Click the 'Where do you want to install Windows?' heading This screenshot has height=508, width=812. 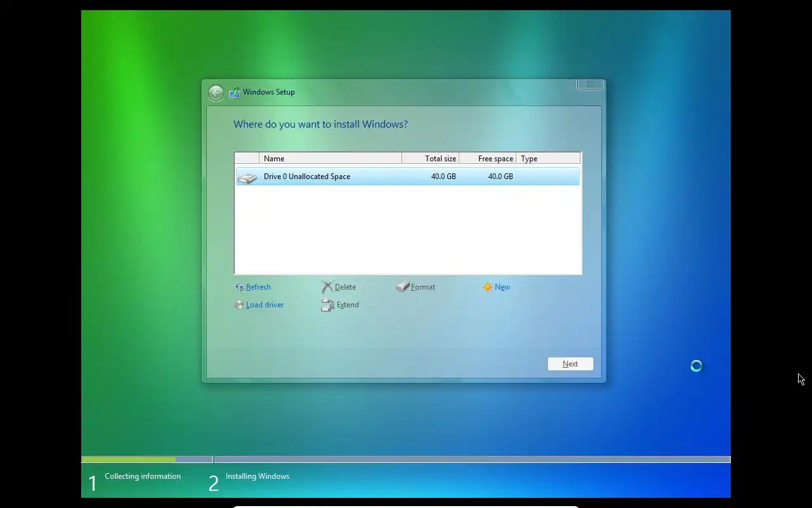[320, 124]
